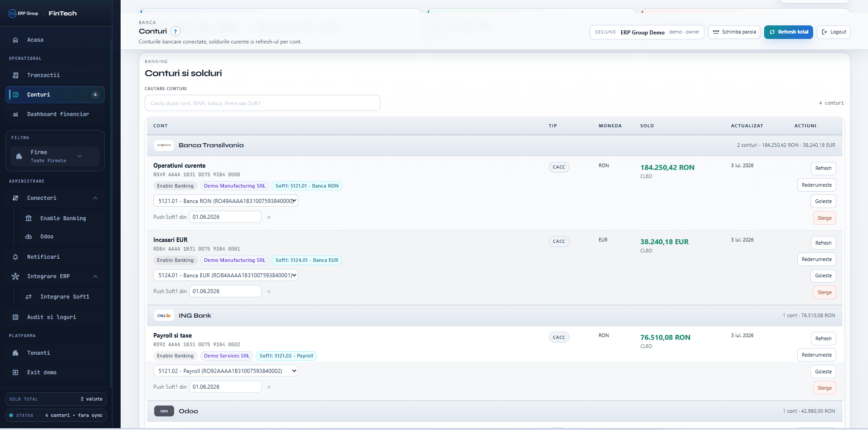
Task: Click the Conectori plug icon
Action: click(15, 198)
